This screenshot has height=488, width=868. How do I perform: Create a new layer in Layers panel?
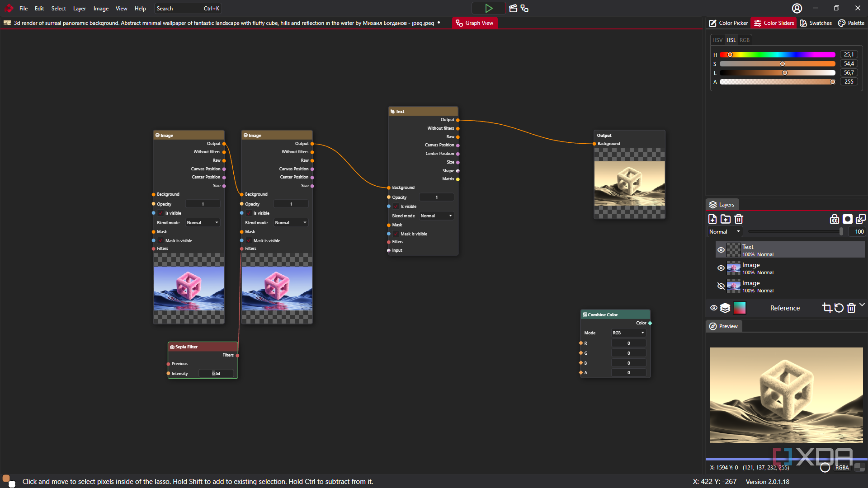(712, 219)
